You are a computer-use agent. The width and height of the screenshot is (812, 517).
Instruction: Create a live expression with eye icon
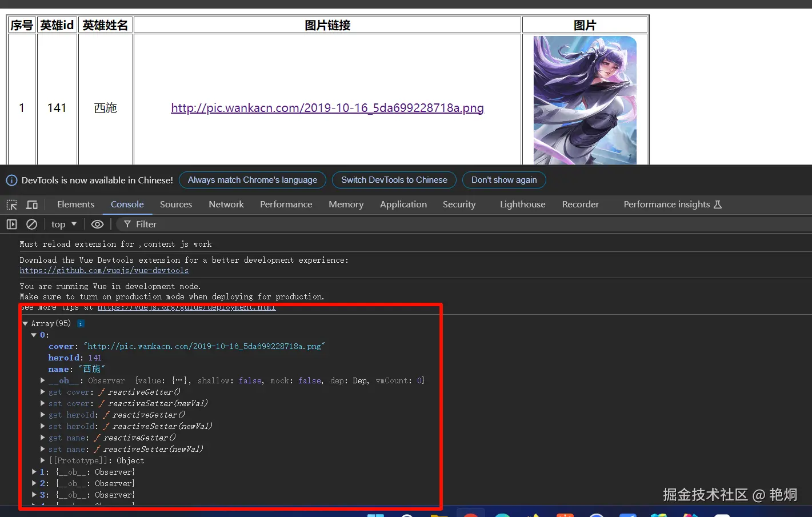pyautogui.click(x=98, y=225)
